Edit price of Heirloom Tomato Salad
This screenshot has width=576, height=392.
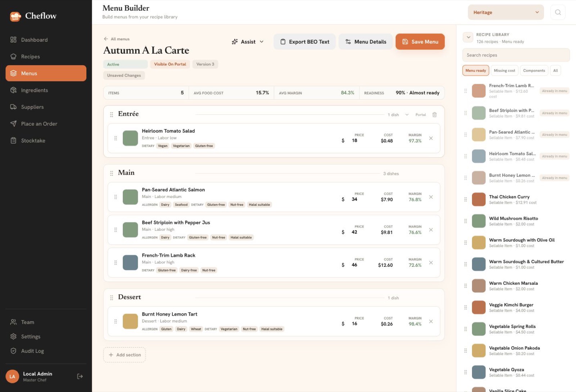355,140
